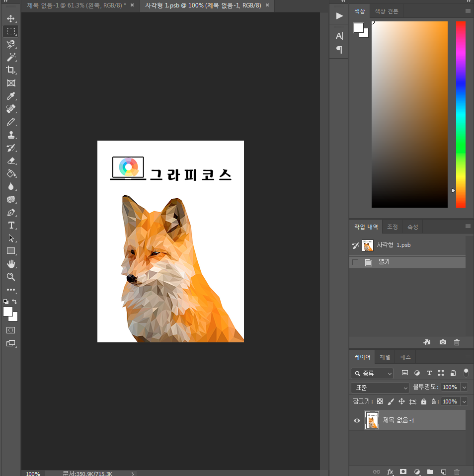The width and height of the screenshot is (474, 476).
Task: Change the screen mode
Action: click(11, 343)
